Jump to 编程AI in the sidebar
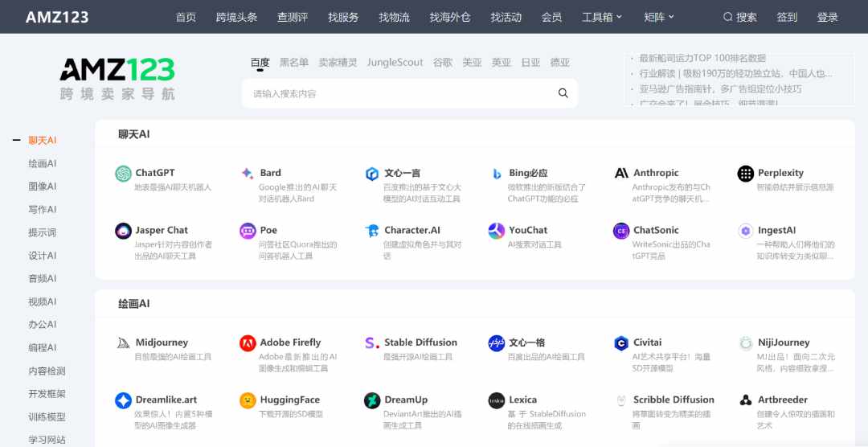Image resolution: width=868 pixels, height=447 pixels. coord(43,348)
